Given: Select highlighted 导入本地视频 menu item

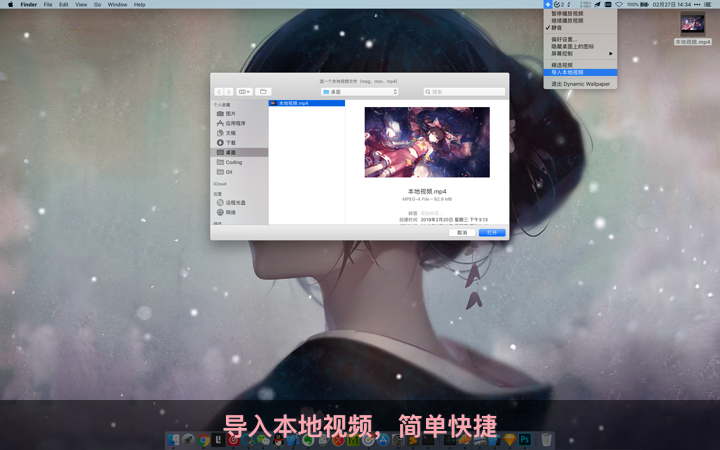Looking at the screenshot, I should coord(580,72).
